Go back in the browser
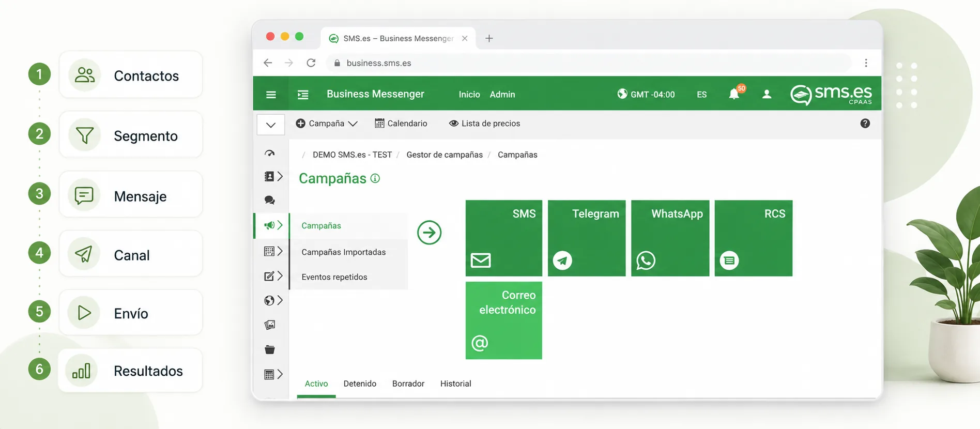This screenshot has height=429, width=980. 268,63
